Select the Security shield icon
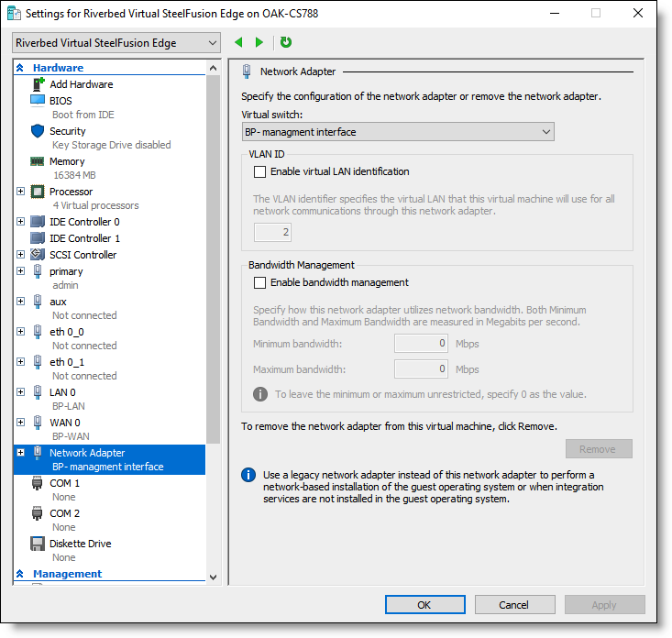This screenshot has width=672, height=638. [x=38, y=131]
